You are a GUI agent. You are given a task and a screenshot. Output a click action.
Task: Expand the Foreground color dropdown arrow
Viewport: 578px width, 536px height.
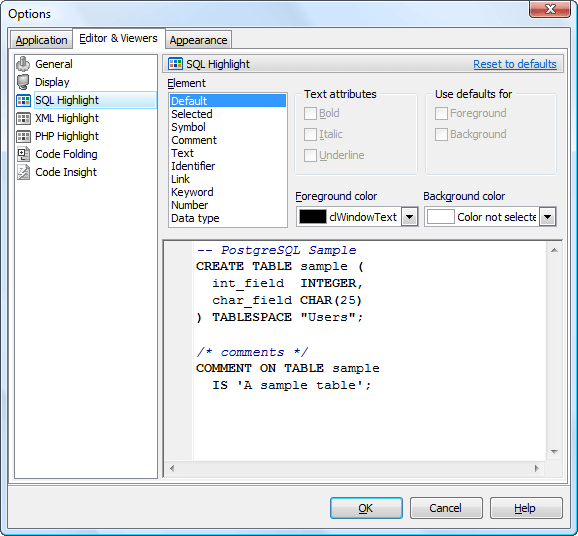point(409,217)
